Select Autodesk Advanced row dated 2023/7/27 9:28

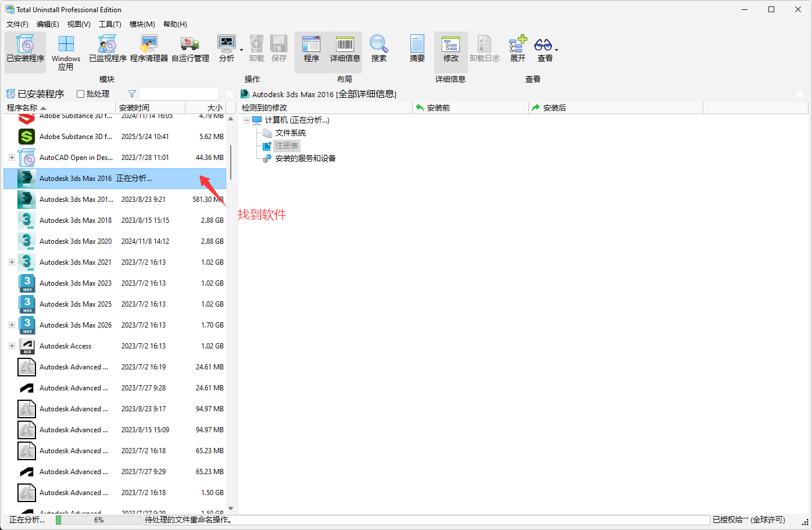(x=115, y=388)
